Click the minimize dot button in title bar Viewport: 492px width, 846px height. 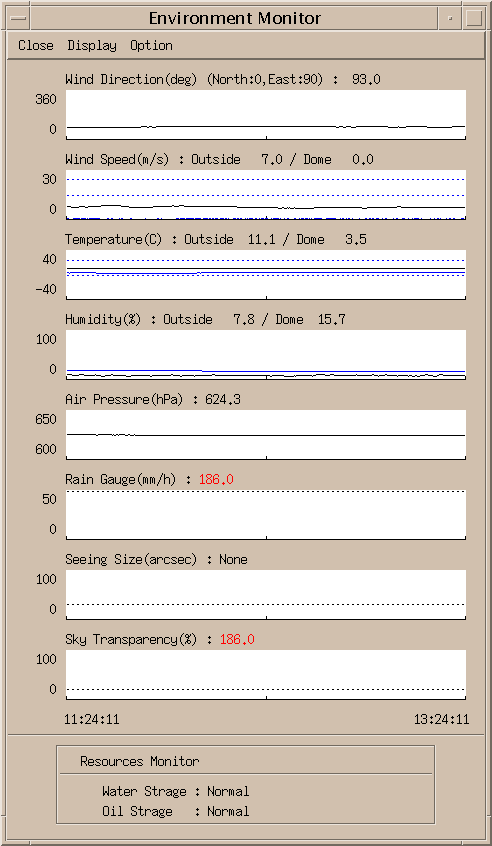[x=450, y=18]
